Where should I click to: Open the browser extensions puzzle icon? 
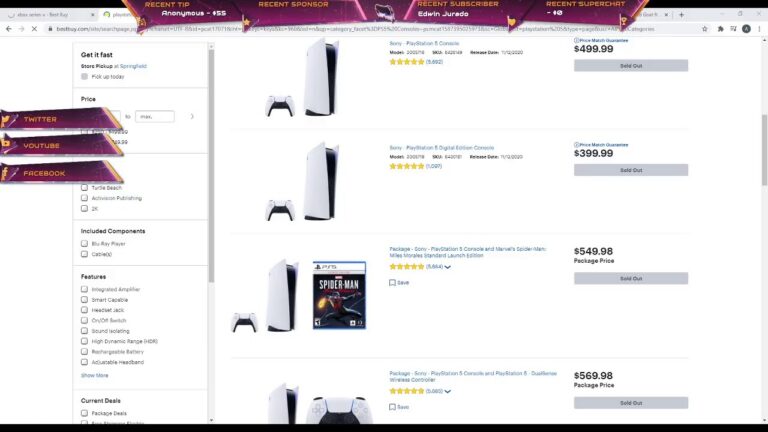720,29
